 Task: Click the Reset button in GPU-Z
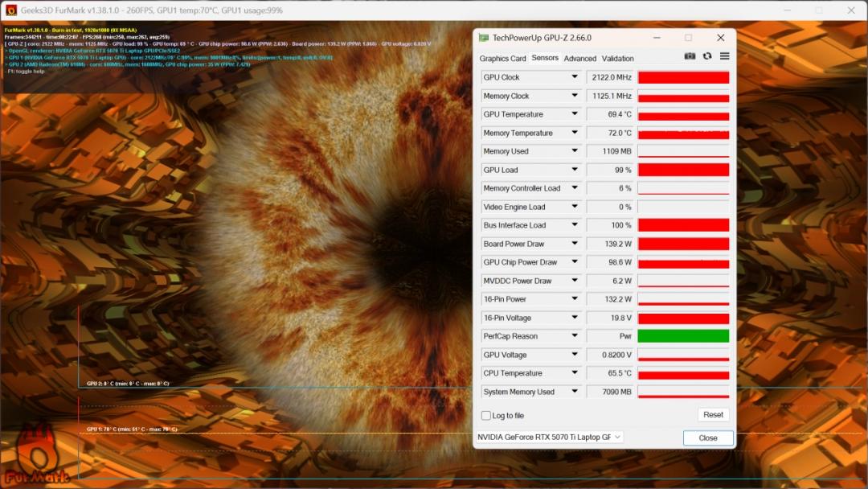pyautogui.click(x=713, y=415)
